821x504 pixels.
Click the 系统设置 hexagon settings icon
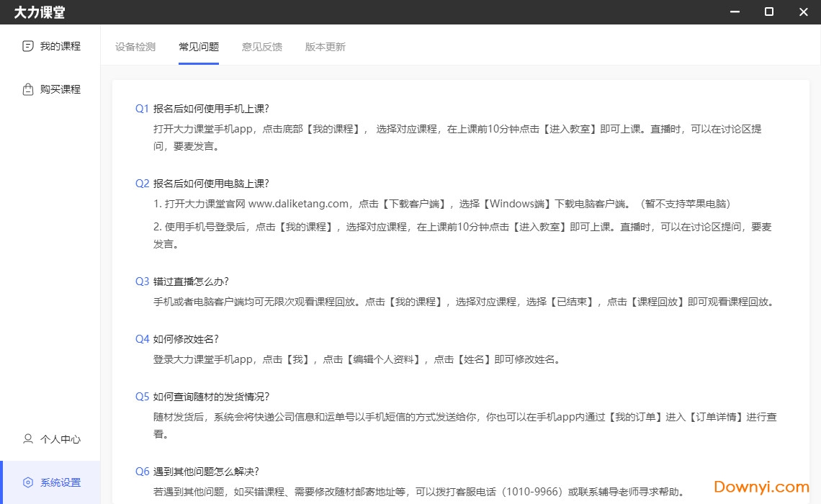tap(28, 482)
